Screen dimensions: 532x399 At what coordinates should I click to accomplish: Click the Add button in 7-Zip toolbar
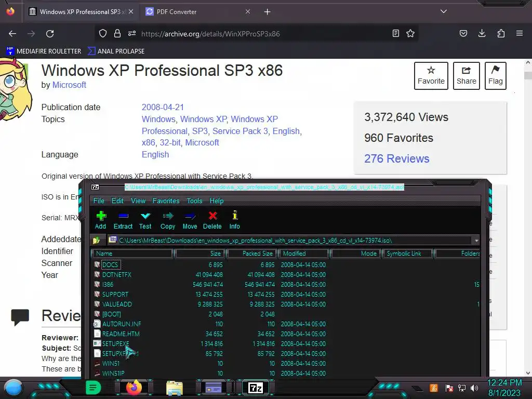(100, 220)
